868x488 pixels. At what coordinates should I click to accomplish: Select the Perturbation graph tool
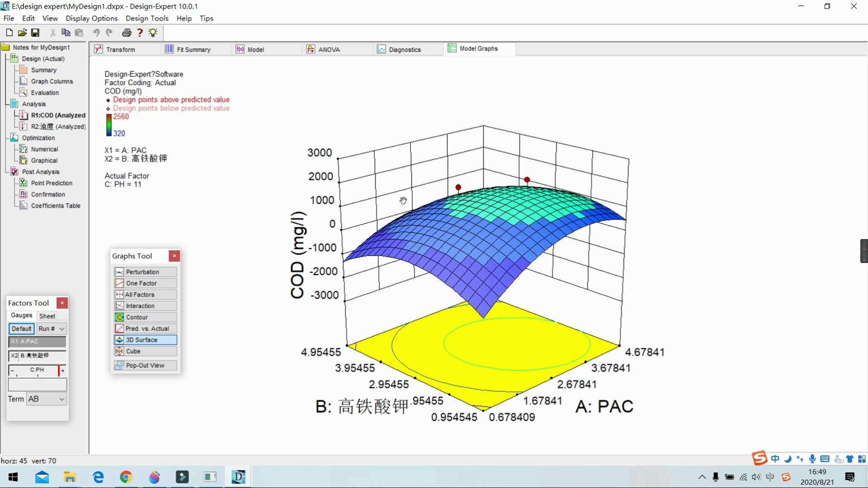coord(145,272)
